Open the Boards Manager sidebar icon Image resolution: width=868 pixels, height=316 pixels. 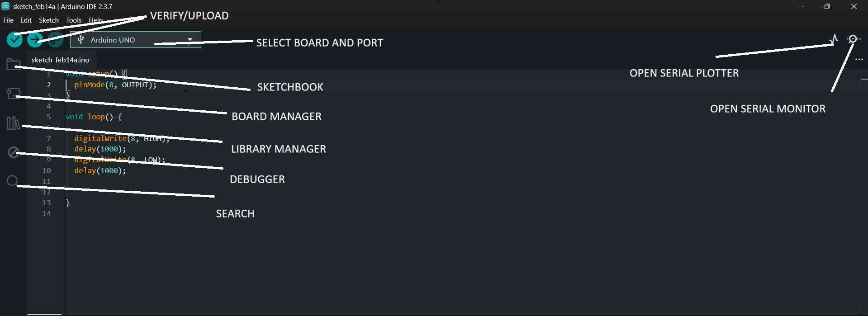point(13,93)
